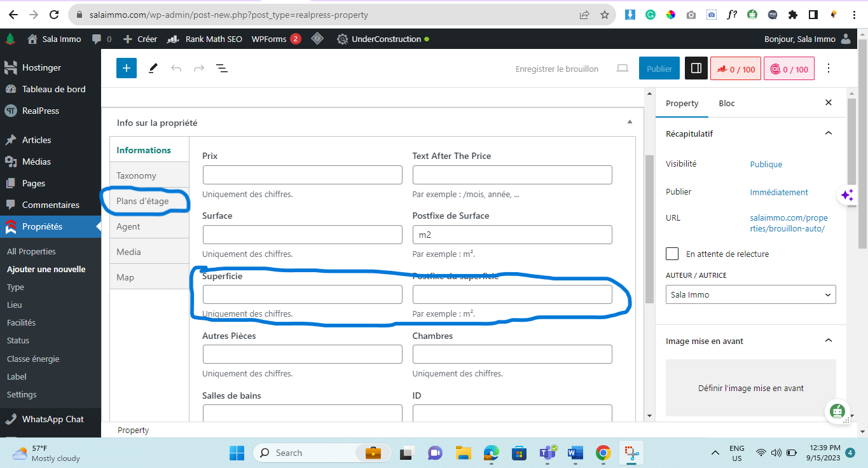Screen dimensions: 868x468
Task: Click the redo arrow in editor toolbar
Action: [199, 68]
